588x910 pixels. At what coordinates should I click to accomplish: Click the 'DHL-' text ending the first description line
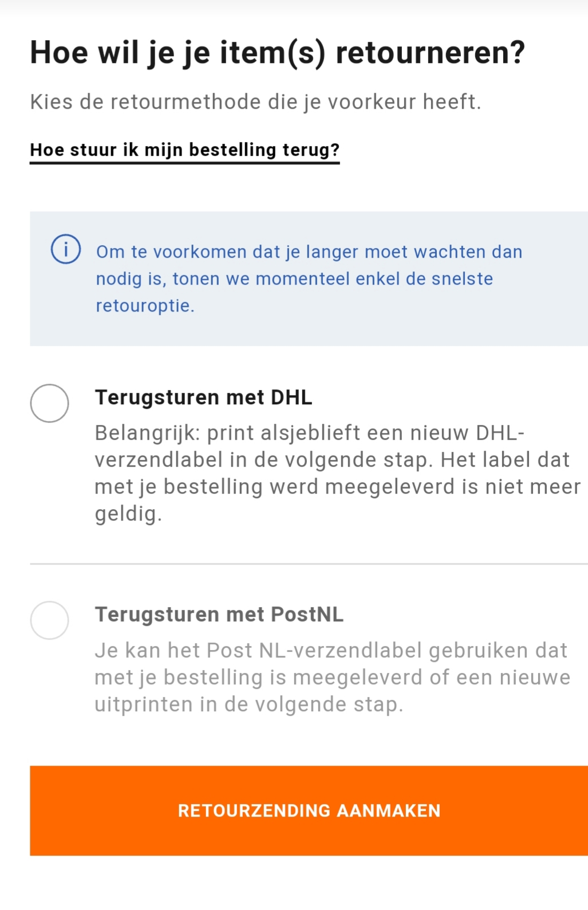click(x=500, y=433)
